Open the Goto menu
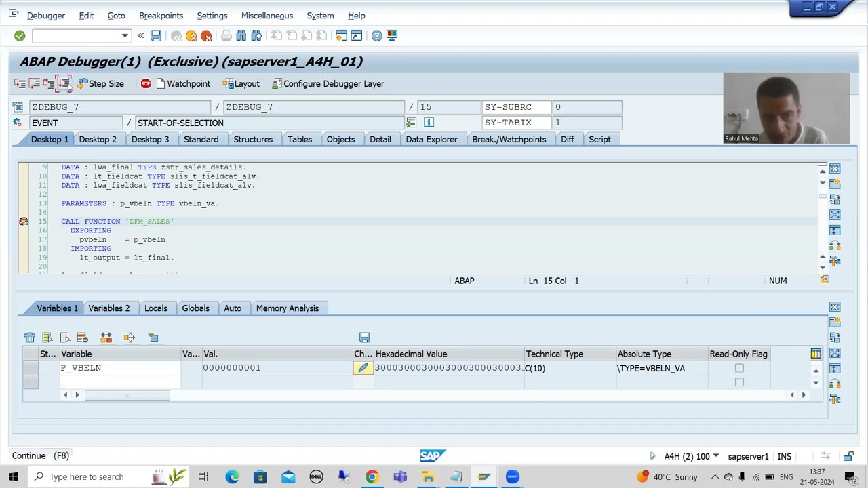 (116, 16)
